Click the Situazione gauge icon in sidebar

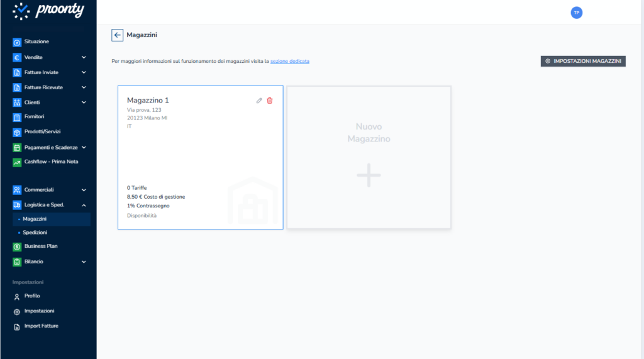17,42
